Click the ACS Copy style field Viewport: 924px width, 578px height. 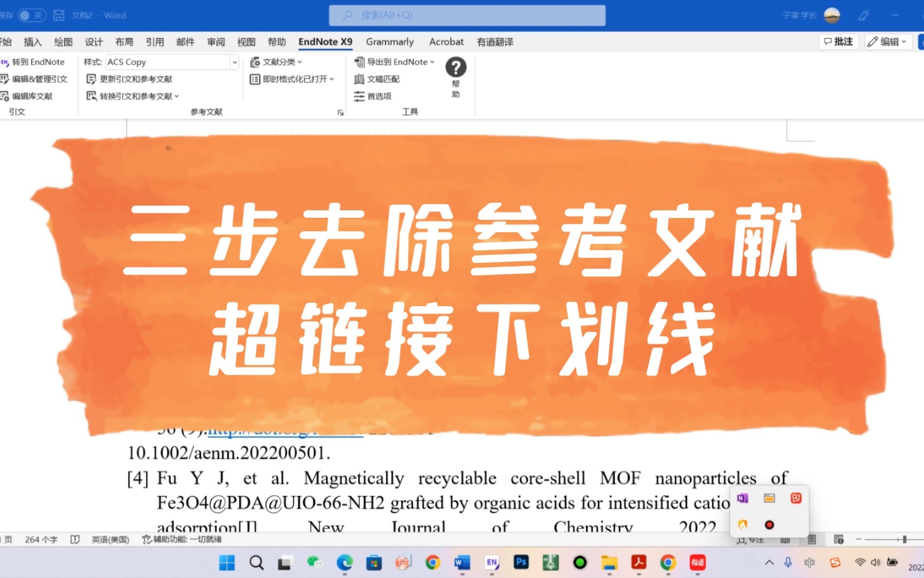[168, 62]
